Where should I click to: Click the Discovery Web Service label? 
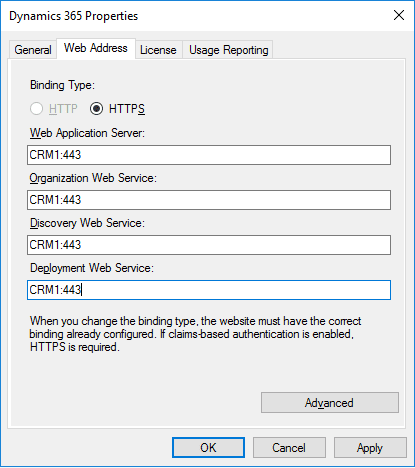pos(87,223)
